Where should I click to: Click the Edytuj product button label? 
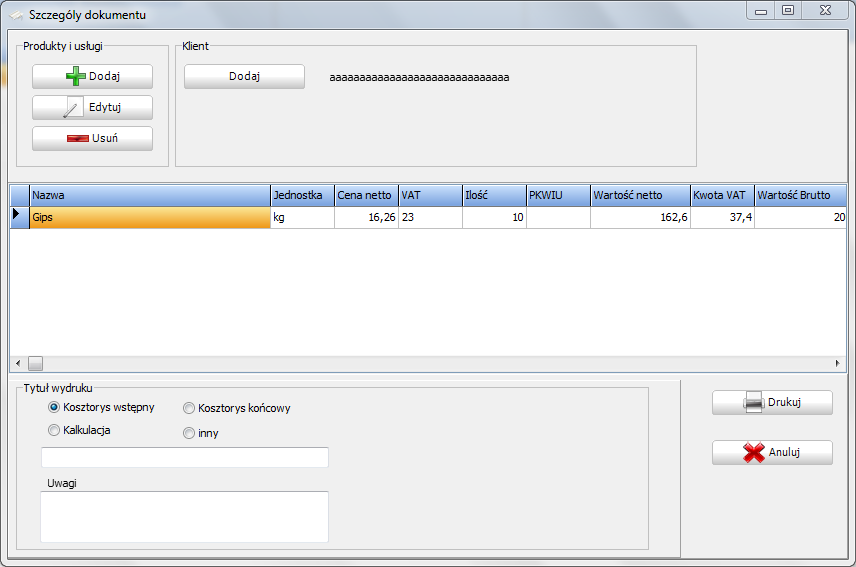(x=105, y=108)
